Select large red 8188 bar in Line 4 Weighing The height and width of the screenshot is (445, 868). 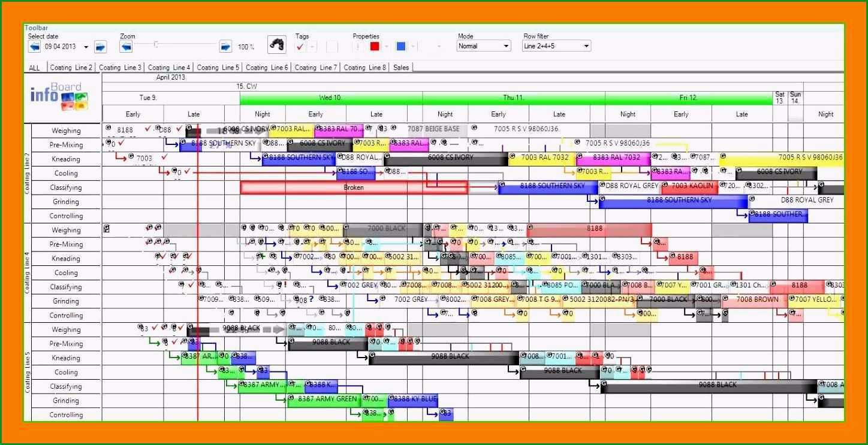pos(590,229)
